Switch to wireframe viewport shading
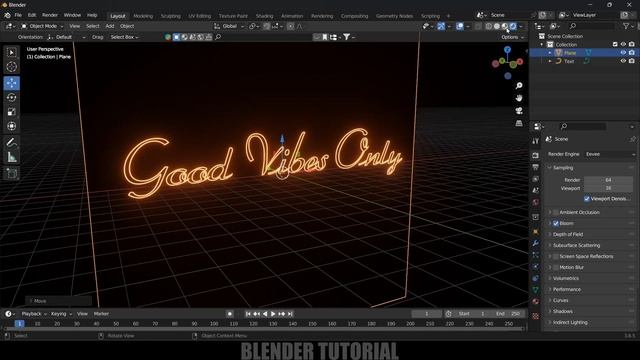The height and width of the screenshot is (360, 640). pyautogui.click(x=489, y=26)
